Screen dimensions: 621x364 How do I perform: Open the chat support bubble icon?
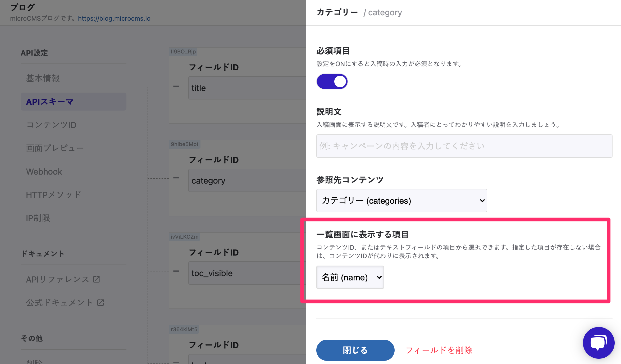click(x=599, y=343)
